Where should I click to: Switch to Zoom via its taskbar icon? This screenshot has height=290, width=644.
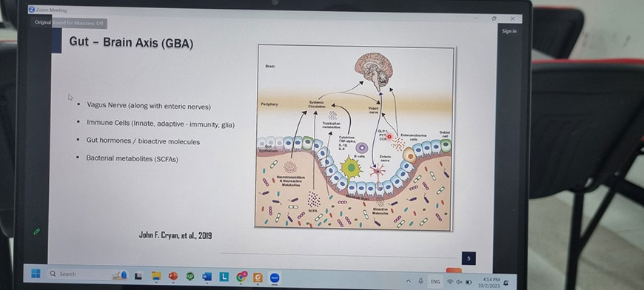[x=275, y=278]
